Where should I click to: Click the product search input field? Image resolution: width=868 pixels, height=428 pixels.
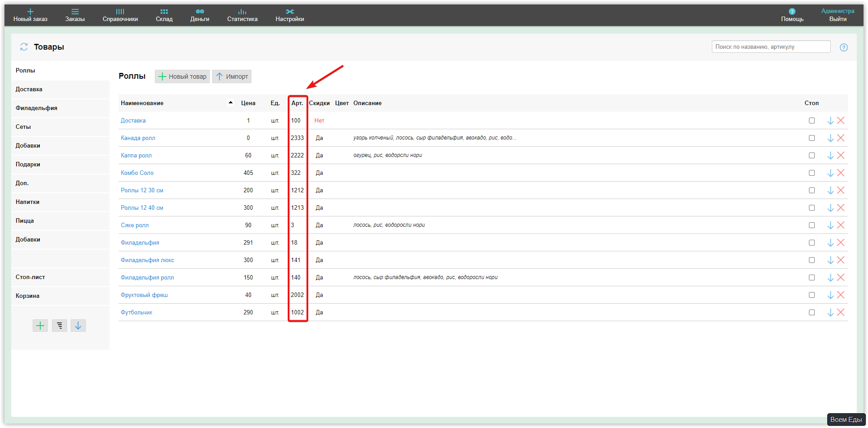771,47
